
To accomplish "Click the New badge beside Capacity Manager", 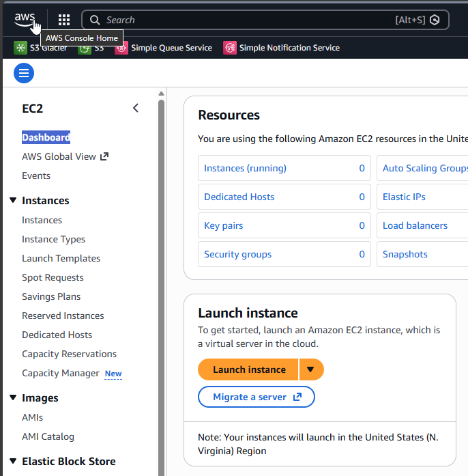I will tap(113, 374).
